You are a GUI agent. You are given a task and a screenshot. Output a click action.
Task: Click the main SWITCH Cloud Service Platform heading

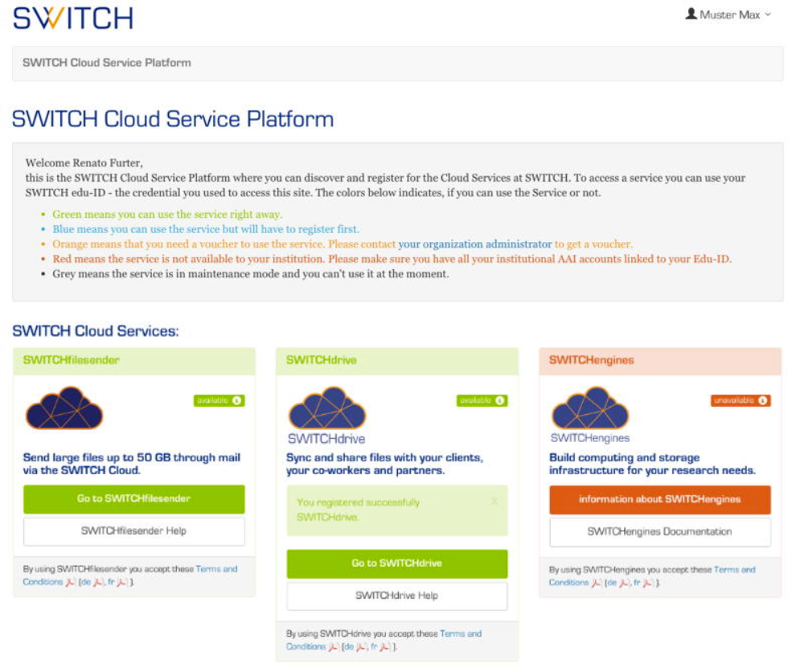pyautogui.click(x=173, y=119)
